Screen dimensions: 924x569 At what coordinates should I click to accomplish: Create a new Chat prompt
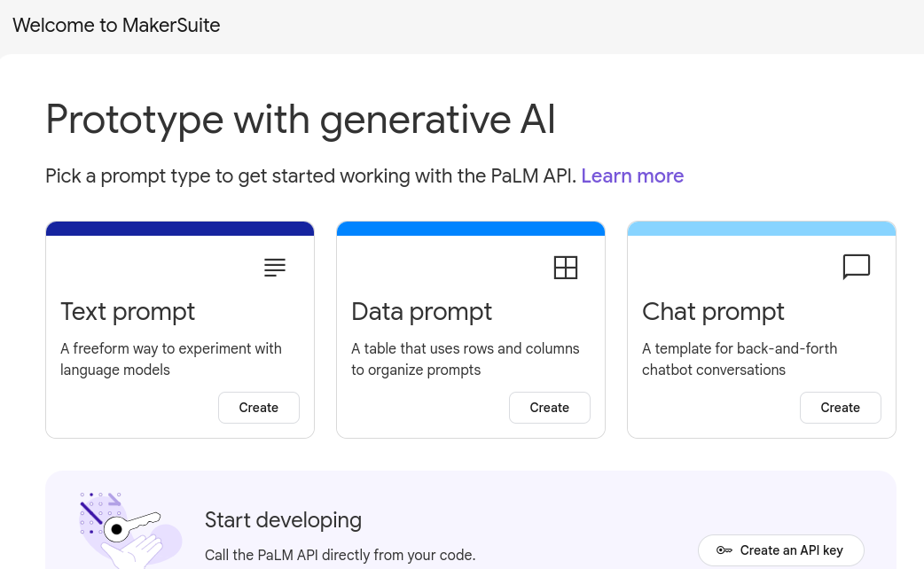tap(841, 408)
